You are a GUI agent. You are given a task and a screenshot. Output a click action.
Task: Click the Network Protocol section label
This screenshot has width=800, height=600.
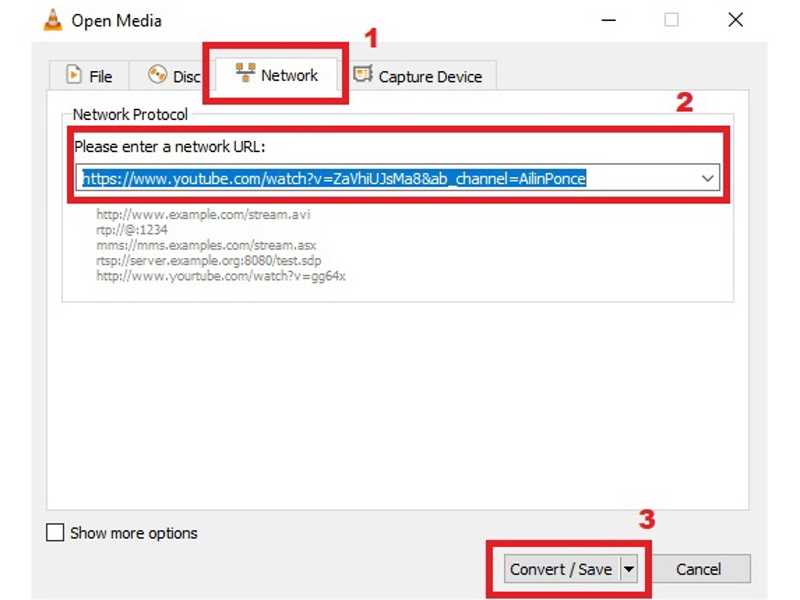tap(129, 114)
